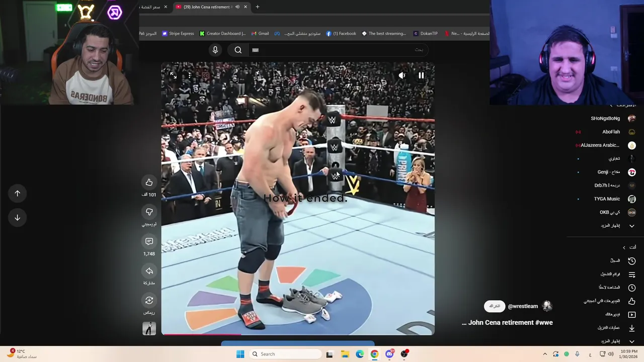Open the Watch Later sidebar item
644x362 pixels.
click(x=616, y=288)
